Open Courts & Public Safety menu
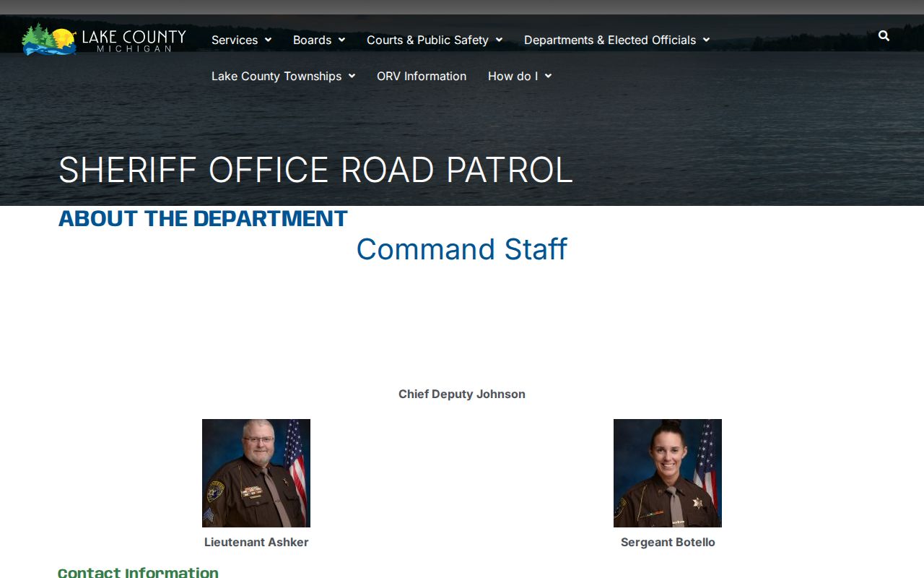This screenshot has height=578, width=924. tap(427, 40)
